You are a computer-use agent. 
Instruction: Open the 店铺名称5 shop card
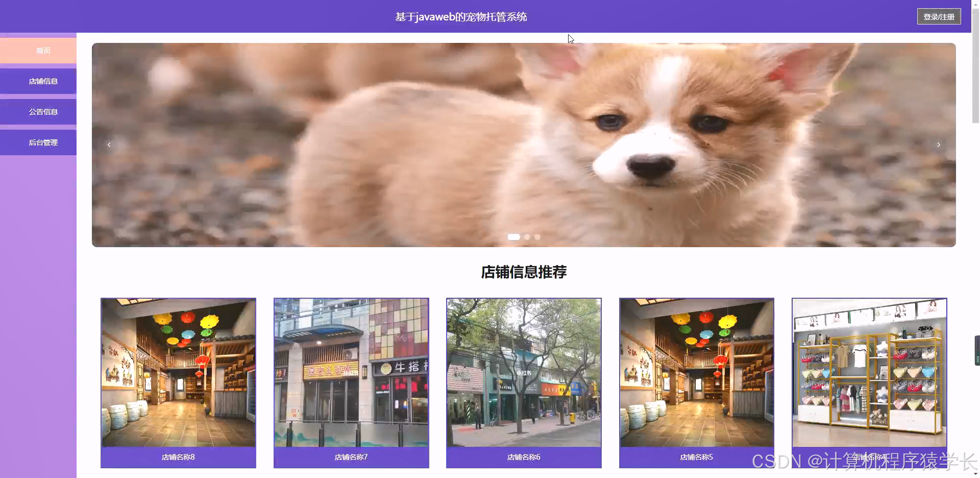click(x=696, y=383)
